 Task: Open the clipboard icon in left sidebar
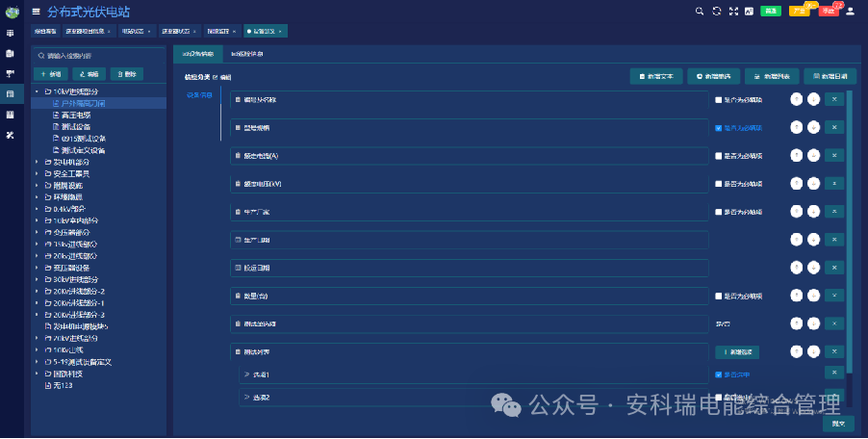click(x=10, y=54)
